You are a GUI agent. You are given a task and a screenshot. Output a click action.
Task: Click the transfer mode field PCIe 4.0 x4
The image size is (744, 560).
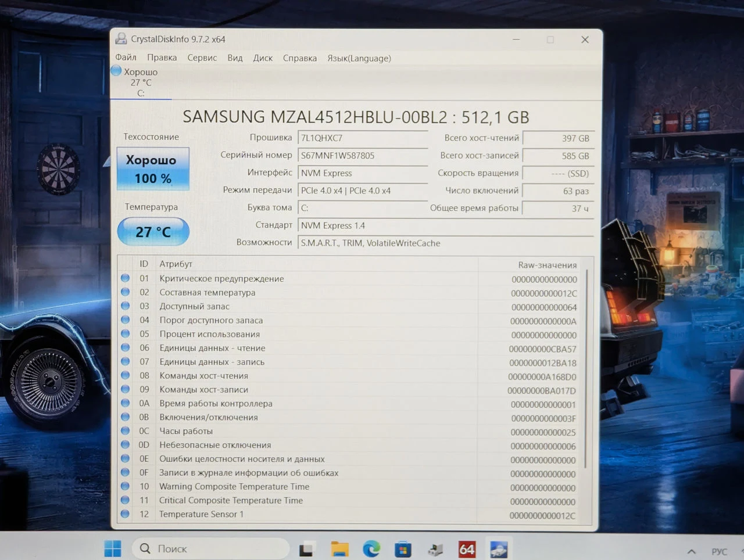pyautogui.click(x=363, y=190)
